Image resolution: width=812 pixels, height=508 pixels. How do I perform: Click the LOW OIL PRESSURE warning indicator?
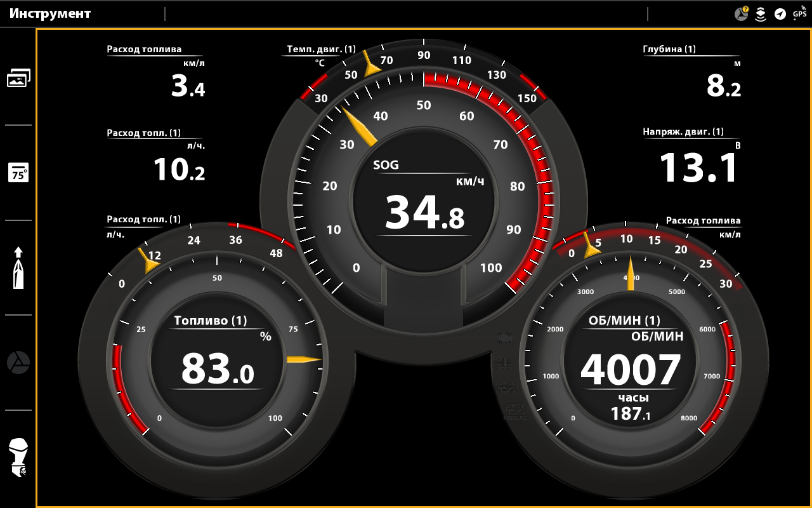pyautogui.click(x=514, y=411)
